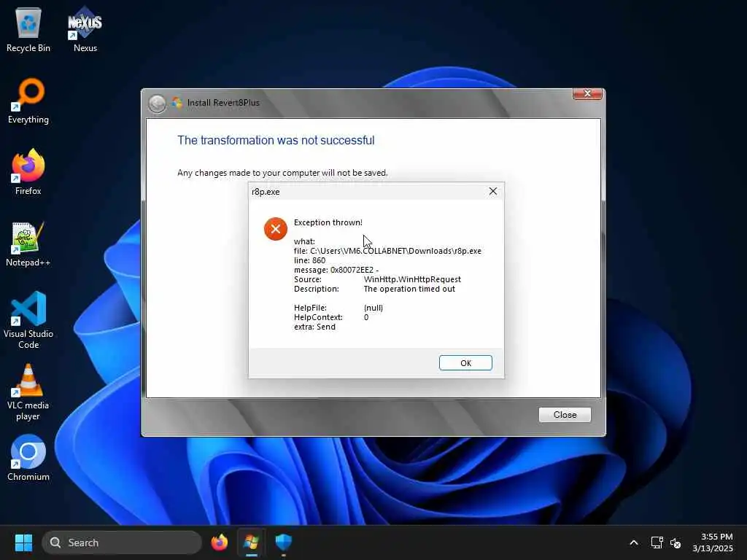Click 'The operation timed out' description

pyautogui.click(x=409, y=289)
